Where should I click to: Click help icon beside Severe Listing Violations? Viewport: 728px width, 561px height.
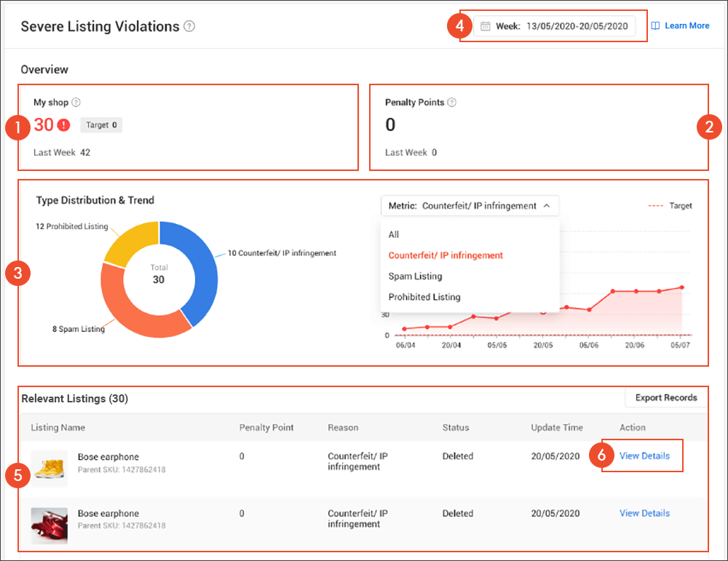pos(189,26)
